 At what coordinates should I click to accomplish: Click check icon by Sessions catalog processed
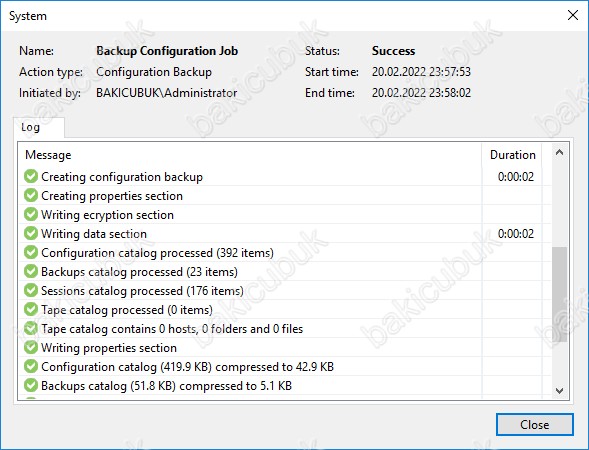pos(31,290)
